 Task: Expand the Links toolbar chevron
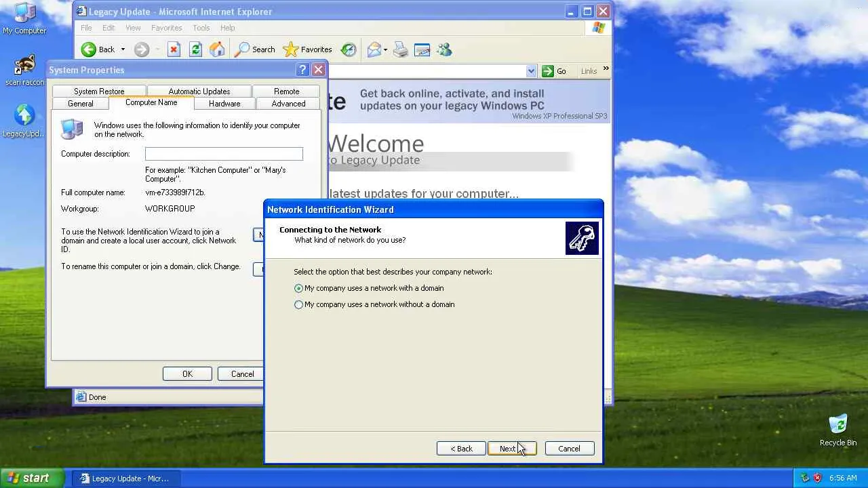click(x=606, y=68)
